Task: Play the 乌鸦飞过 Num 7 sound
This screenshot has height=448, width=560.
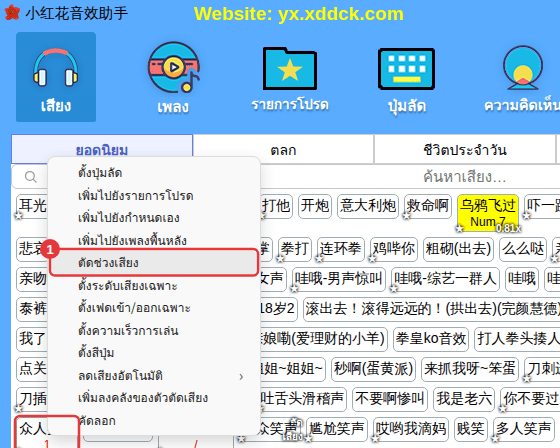Action: 488,213
